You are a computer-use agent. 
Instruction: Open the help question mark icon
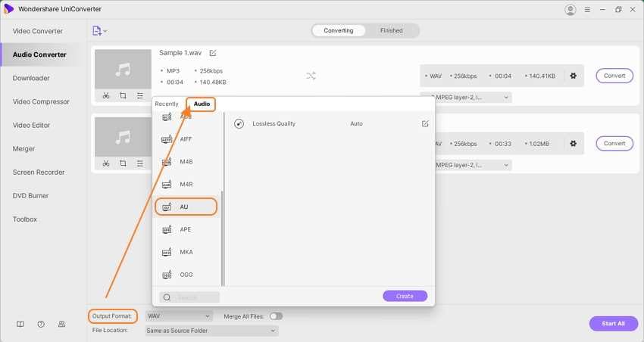click(41, 324)
